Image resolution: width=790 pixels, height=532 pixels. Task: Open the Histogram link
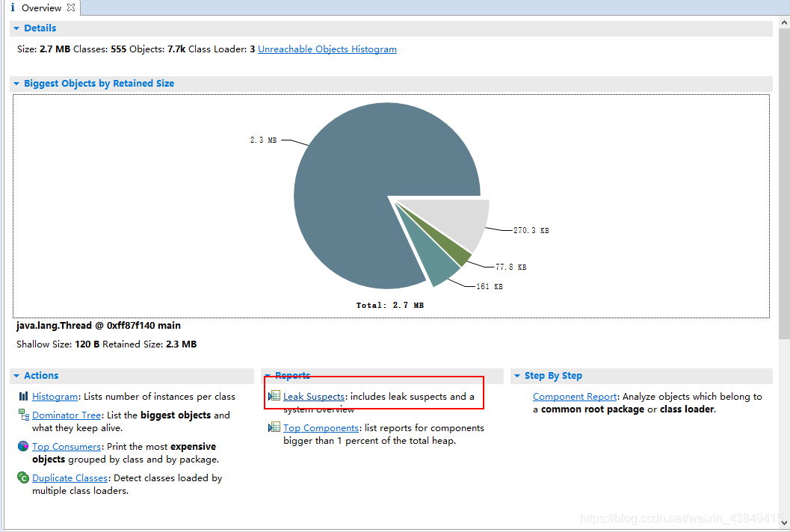coord(55,397)
